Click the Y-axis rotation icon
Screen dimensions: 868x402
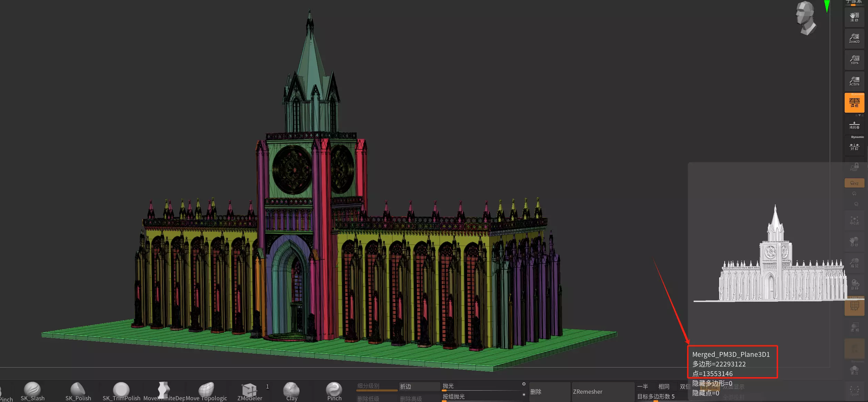click(x=854, y=194)
